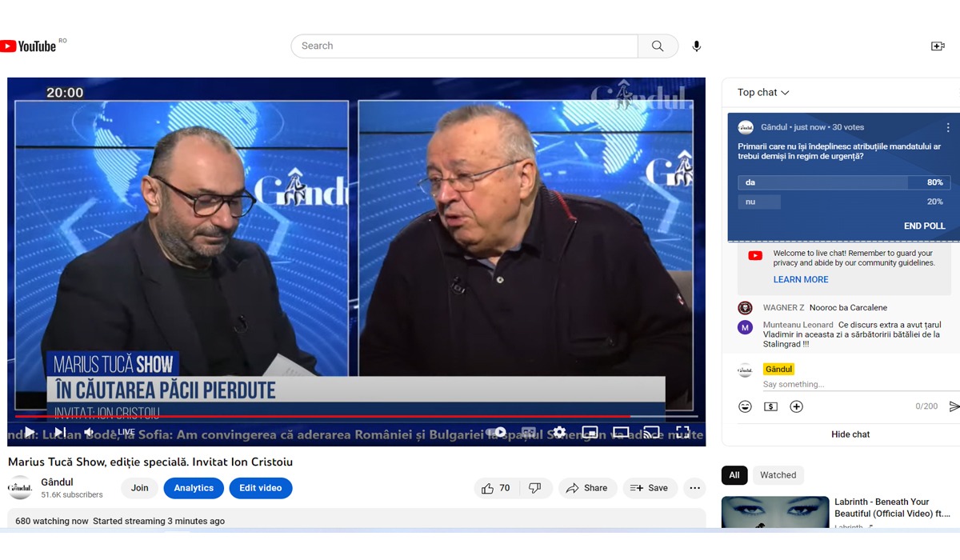This screenshot has width=960, height=560.
Task: Click the Gândul poll author name
Action: coord(774,127)
